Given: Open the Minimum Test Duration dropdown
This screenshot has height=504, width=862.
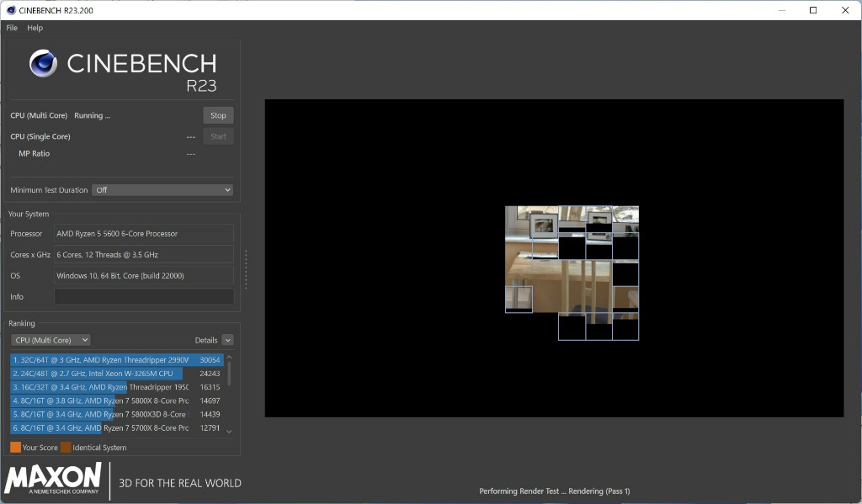Looking at the screenshot, I should pyautogui.click(x=162, y=190).
